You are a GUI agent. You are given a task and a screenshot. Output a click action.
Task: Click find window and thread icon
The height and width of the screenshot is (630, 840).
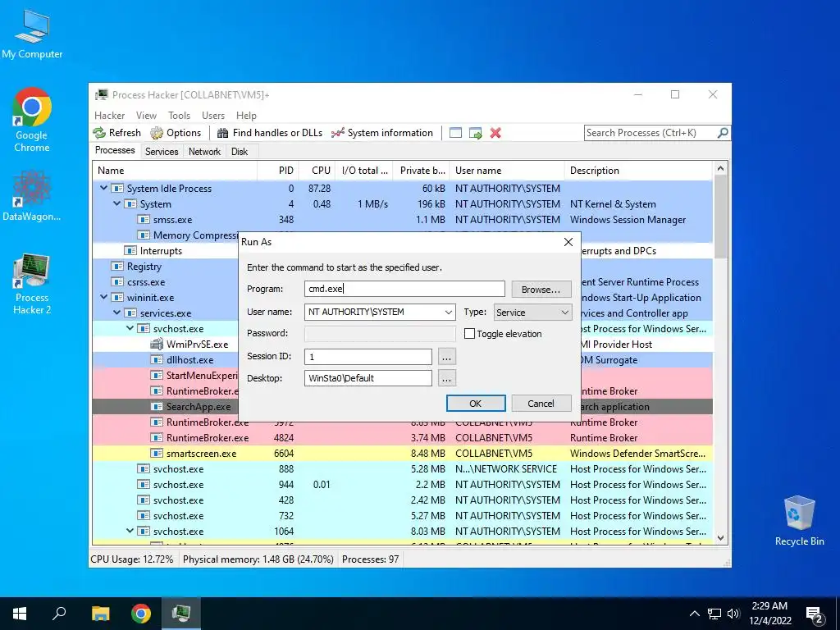pyautogui.click(x=475, y=133)
